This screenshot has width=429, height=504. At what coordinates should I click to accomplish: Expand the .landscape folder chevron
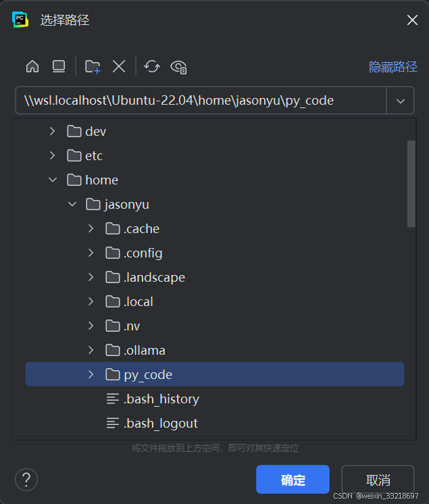click(91, 277)
